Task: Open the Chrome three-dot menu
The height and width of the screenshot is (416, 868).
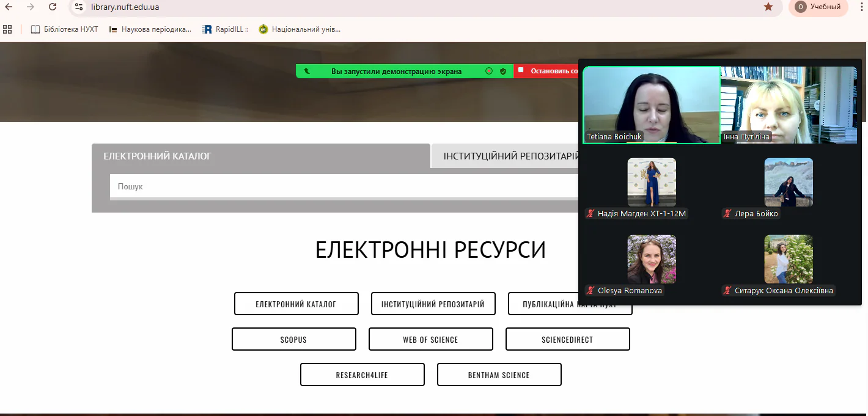Action: (x=859, y=7)
